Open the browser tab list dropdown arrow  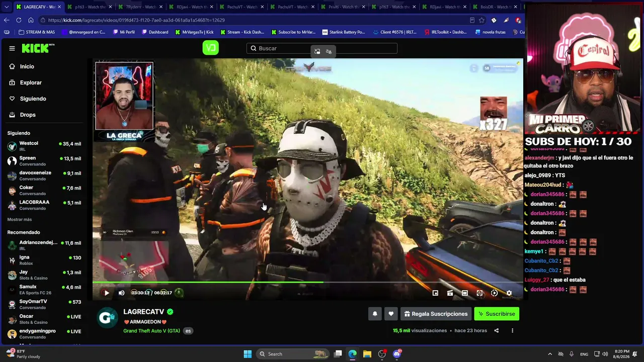[x=7, y=7]
